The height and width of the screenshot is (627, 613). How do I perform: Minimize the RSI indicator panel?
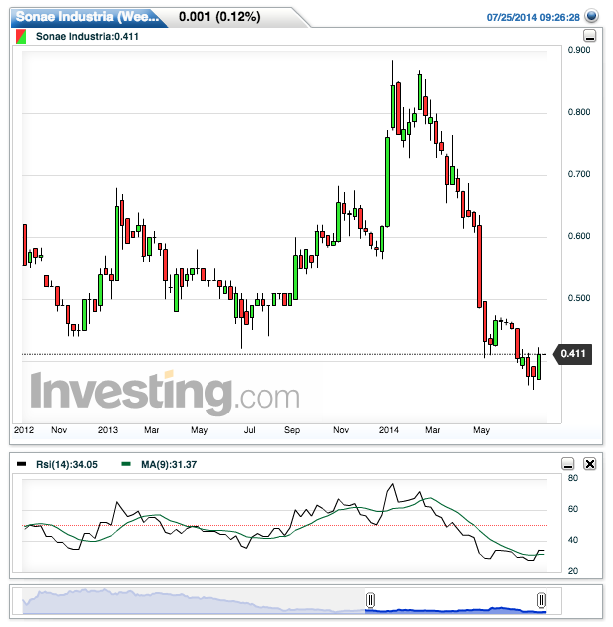click(x=568, y=464)
